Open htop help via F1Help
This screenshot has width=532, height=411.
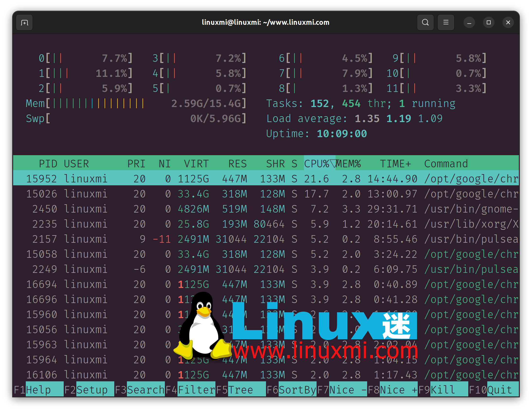[x=39, y=390]
